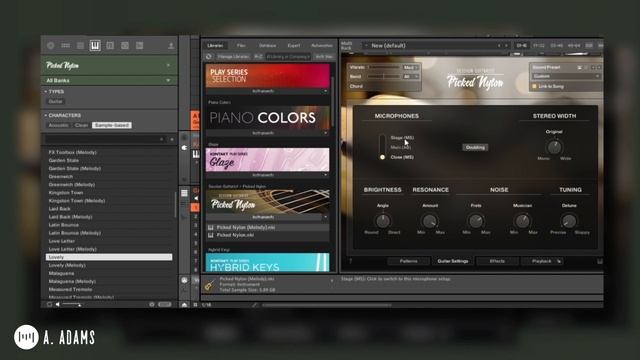Viewport: 640px width, 360px height.
Task: Click the disk icon for Picked Nylon (Melody).nki
Action: pos(211,227)
